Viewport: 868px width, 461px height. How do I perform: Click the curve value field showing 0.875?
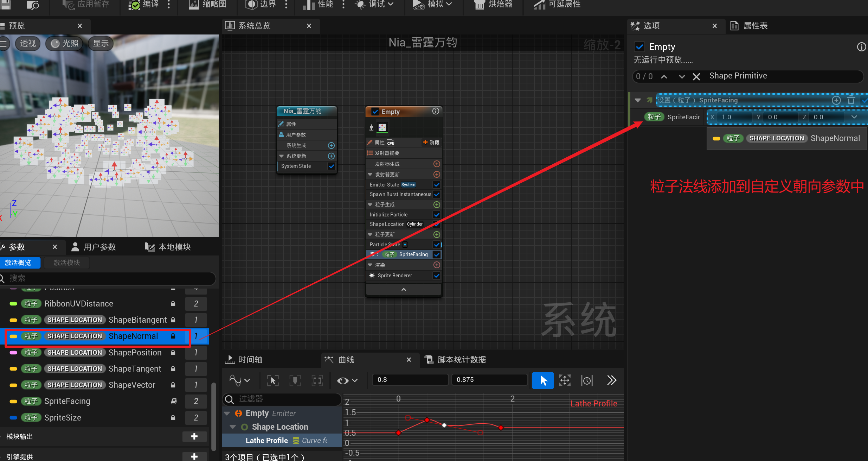489,380
